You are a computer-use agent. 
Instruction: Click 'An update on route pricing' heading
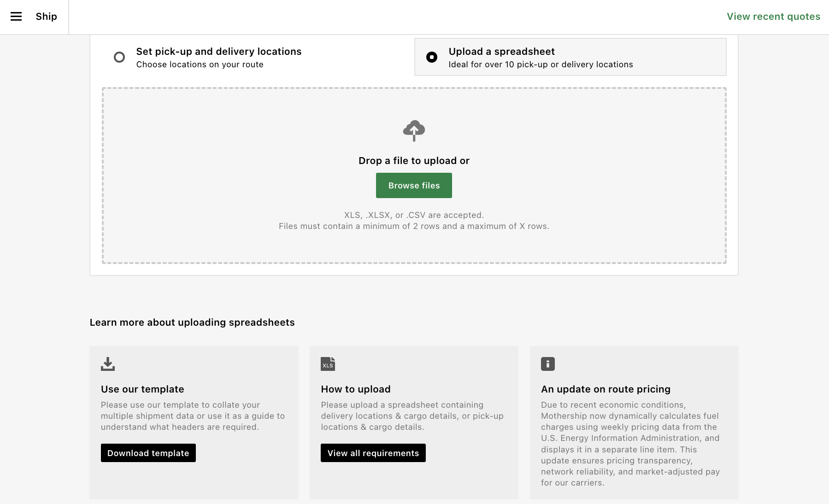pos(606,389)
